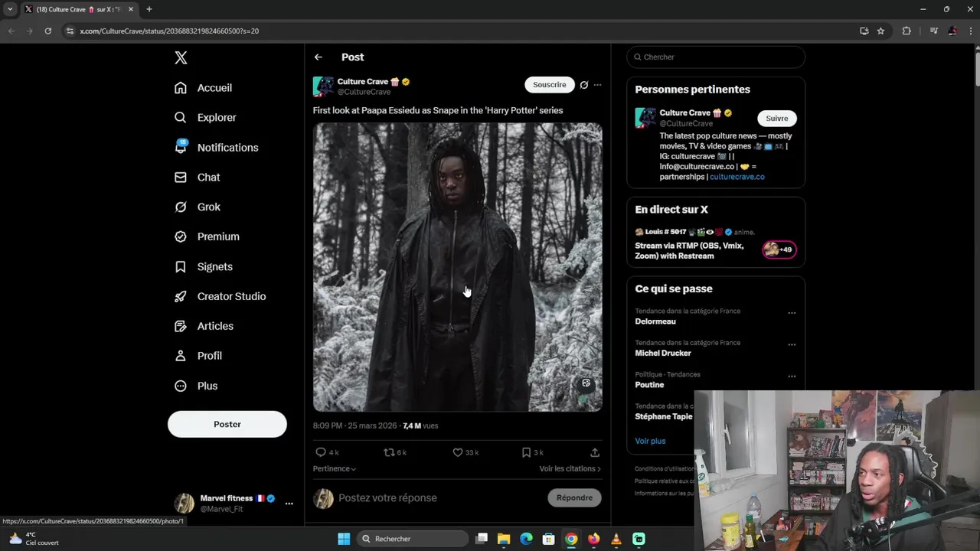980x551 pixels.
Task: Open options dots for Michel Drucker trend
Action: click(x=792, y=344)
